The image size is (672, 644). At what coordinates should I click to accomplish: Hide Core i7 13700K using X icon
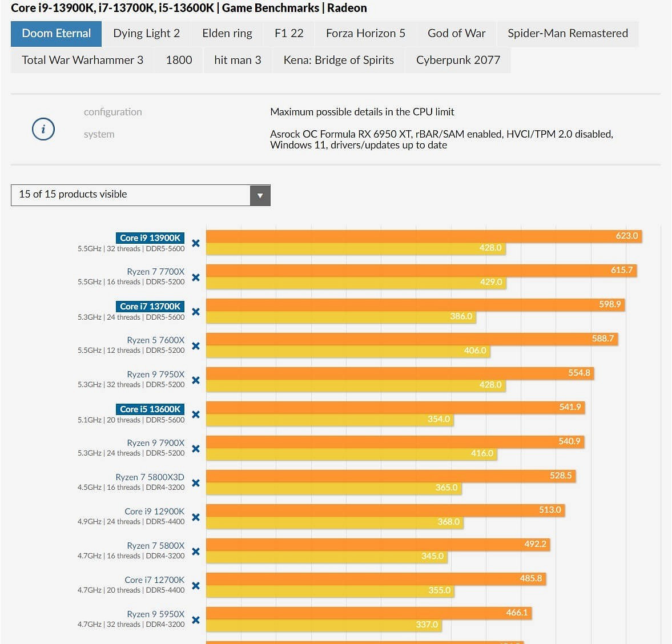[196, 312]
